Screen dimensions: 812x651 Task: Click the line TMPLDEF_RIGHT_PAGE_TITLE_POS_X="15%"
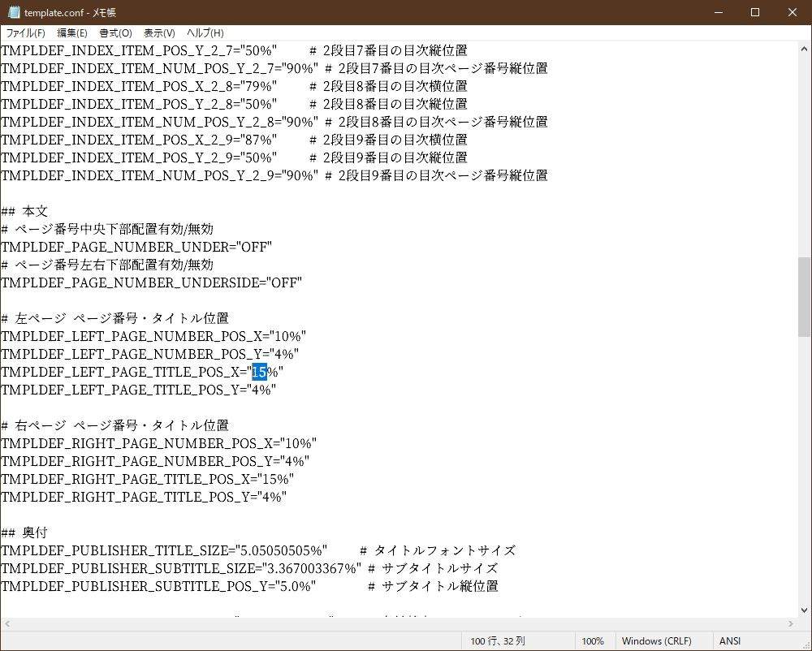pyautogui.click(x=148, y=479)
